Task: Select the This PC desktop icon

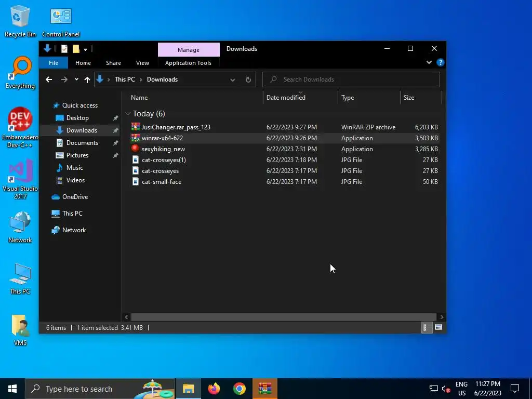Action: point(20,278)
